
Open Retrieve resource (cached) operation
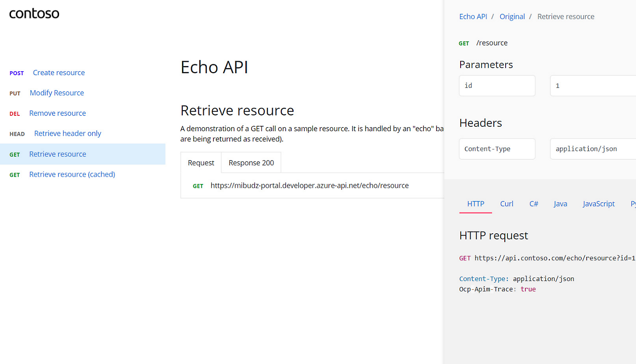[x=72, y=174]
